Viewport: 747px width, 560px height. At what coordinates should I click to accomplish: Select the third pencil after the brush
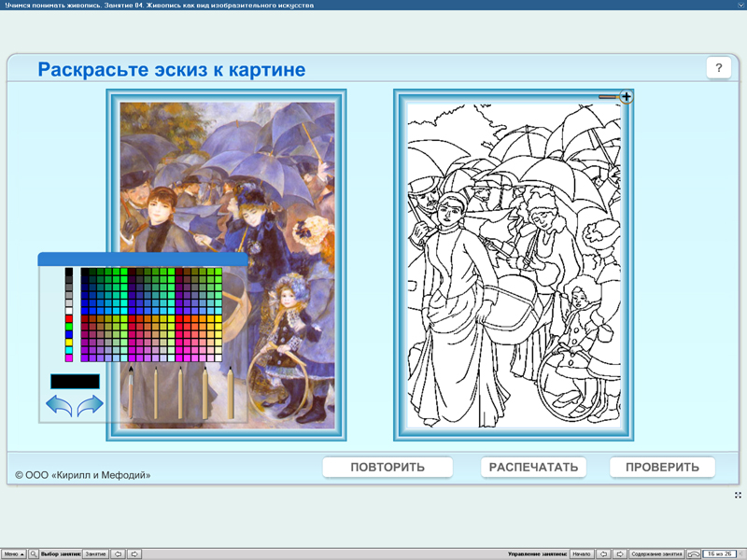[204, 393]
